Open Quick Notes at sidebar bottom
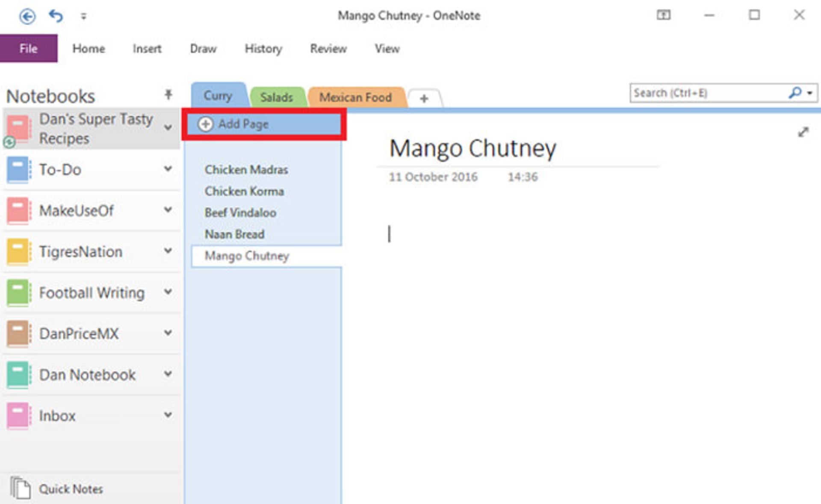 71,489
